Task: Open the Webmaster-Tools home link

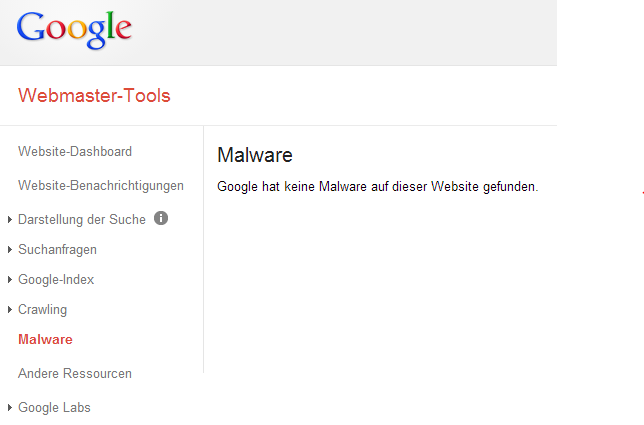Action: pyautogui.click(x=94, y=96)
